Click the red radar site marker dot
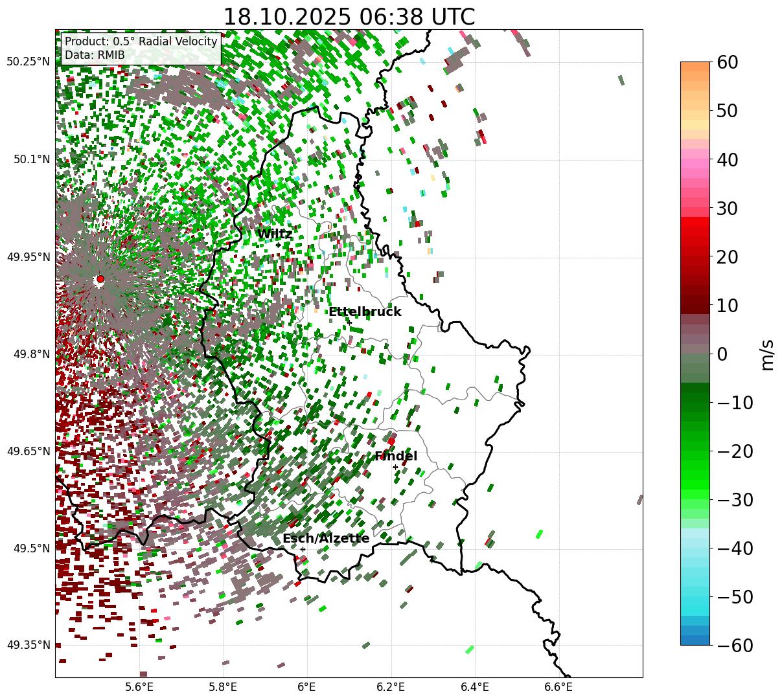Viewport: 782px width, 700px height. pos(100,279)
